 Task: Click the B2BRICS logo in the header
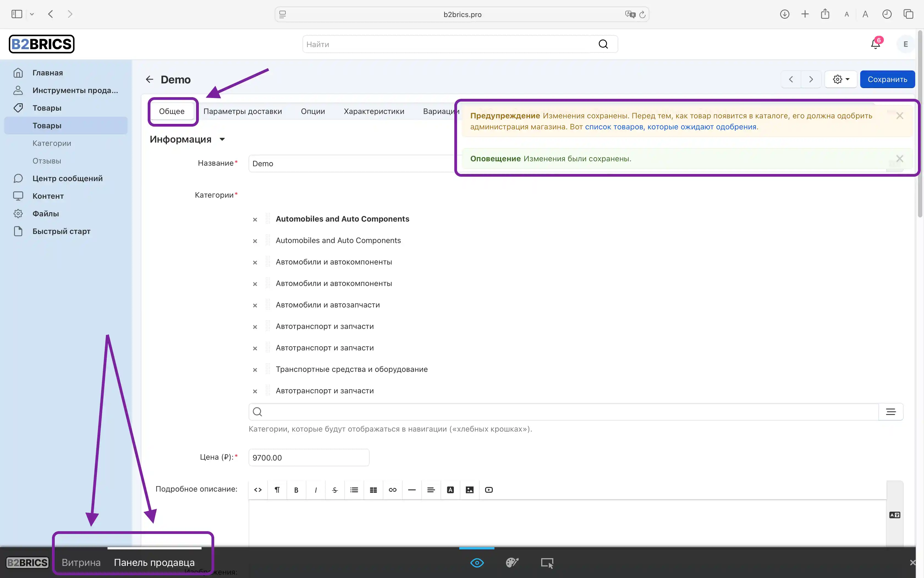click(42, 44)
